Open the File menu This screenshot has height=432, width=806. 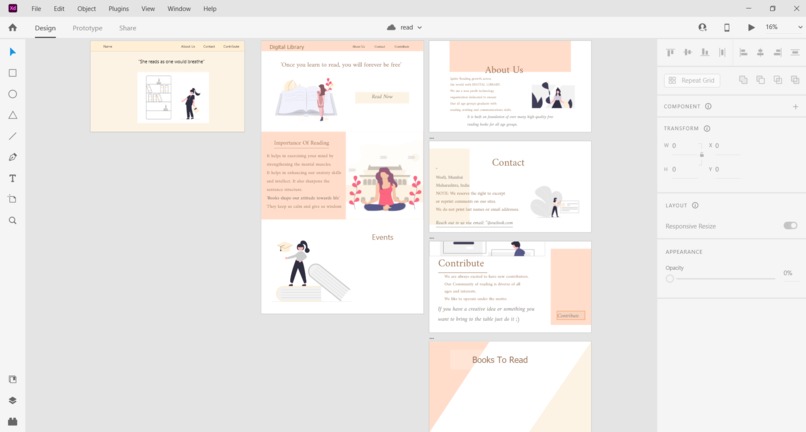[x=36, y=9]
